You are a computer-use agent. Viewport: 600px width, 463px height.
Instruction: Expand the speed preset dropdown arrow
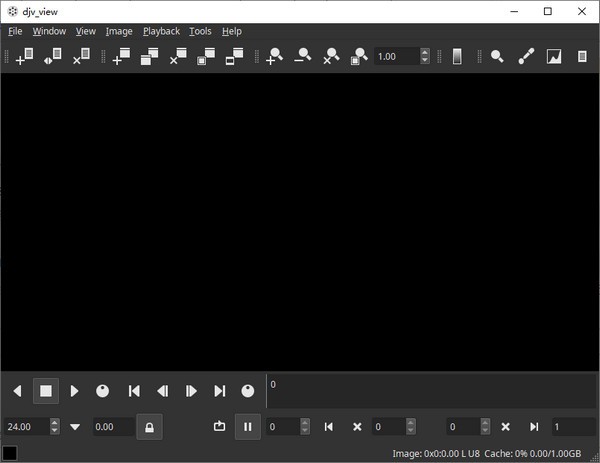75,427
